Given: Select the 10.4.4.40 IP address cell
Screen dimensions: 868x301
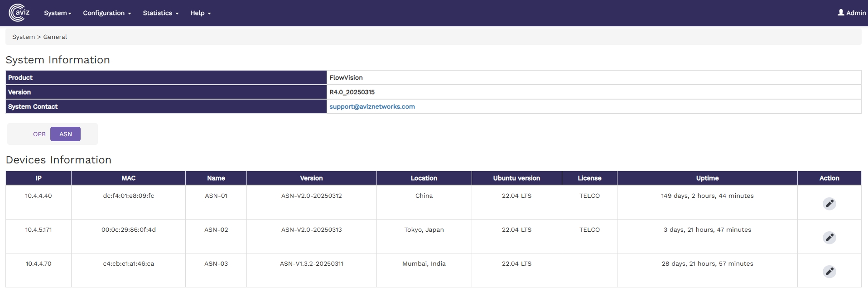Looking at the screenshot, I should pyautogui.click(x=39, y=196).
